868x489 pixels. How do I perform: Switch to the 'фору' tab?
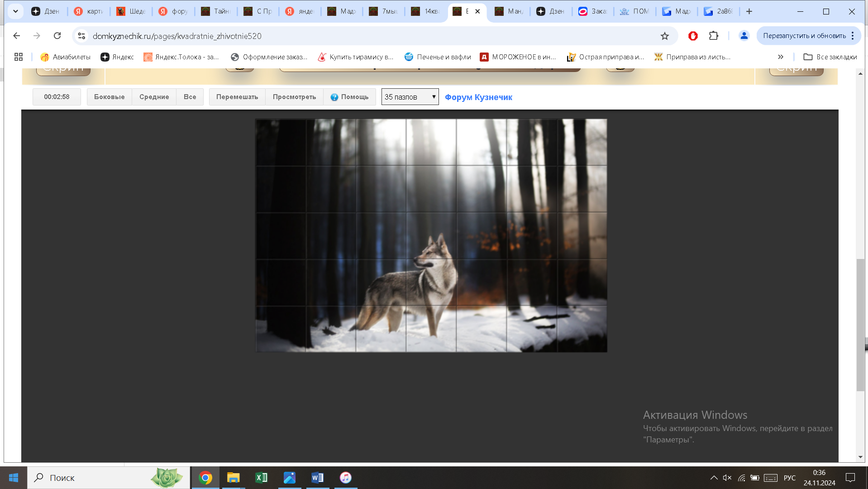tap(173, 11)
